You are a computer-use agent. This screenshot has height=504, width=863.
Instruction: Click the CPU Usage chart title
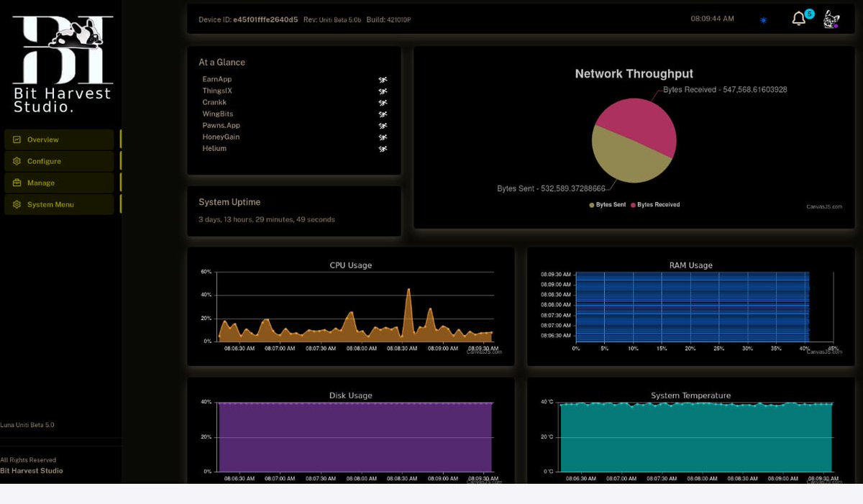click(351, 265)
